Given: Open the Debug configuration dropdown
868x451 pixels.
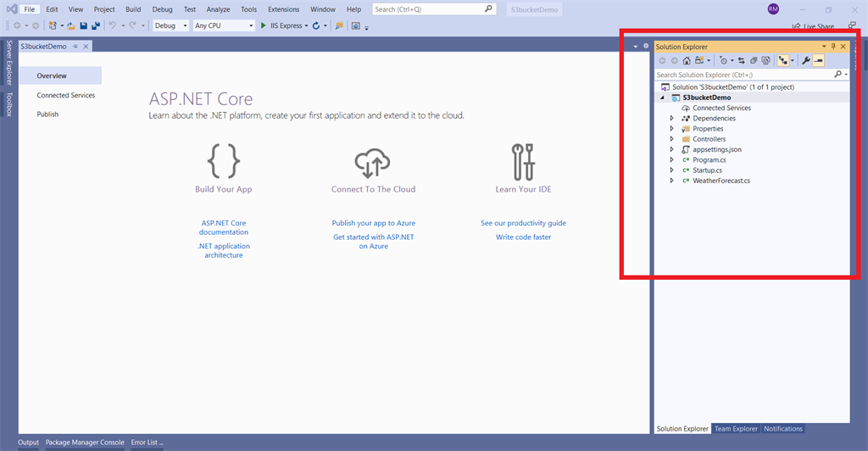Looking at the screenshot, I should tap(171, 25).
